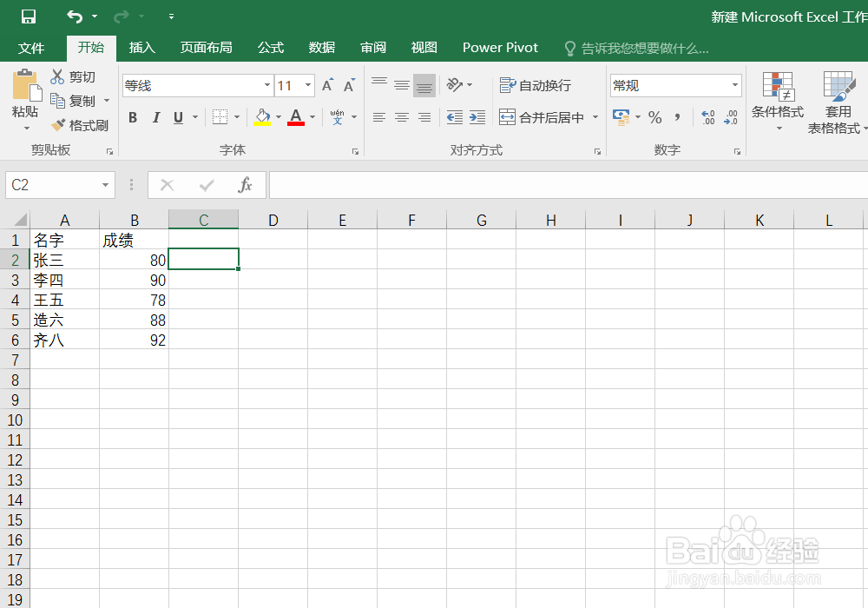Click the 复制 copy button
The height and width of the screenshot is (608, 868).
pyautogui.click(x=80, y=101)
